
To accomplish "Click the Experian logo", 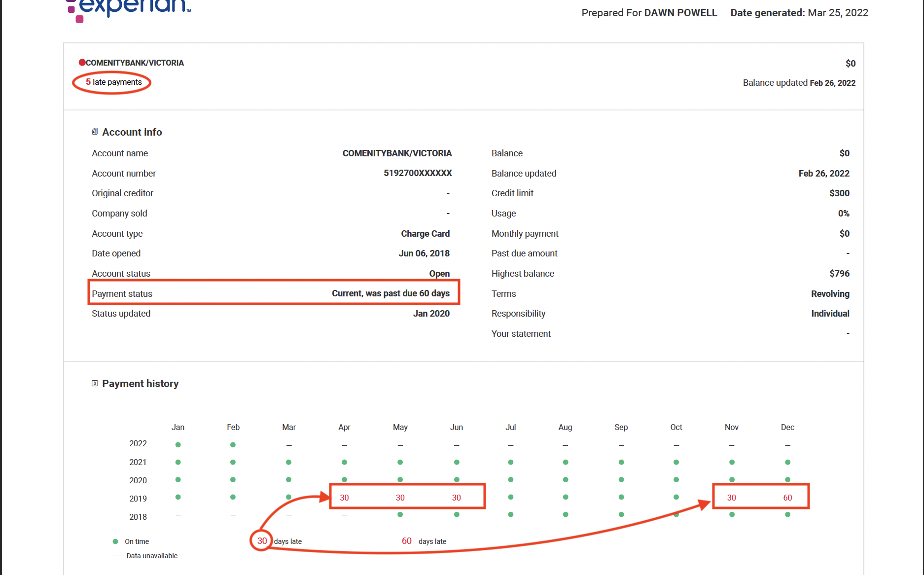I will click(128, 10).
